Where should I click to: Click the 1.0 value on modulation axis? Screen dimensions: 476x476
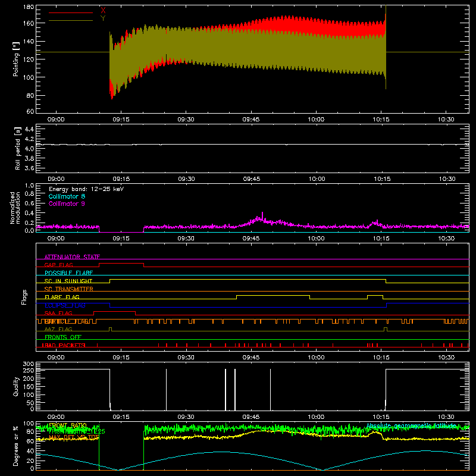(29, 186)
